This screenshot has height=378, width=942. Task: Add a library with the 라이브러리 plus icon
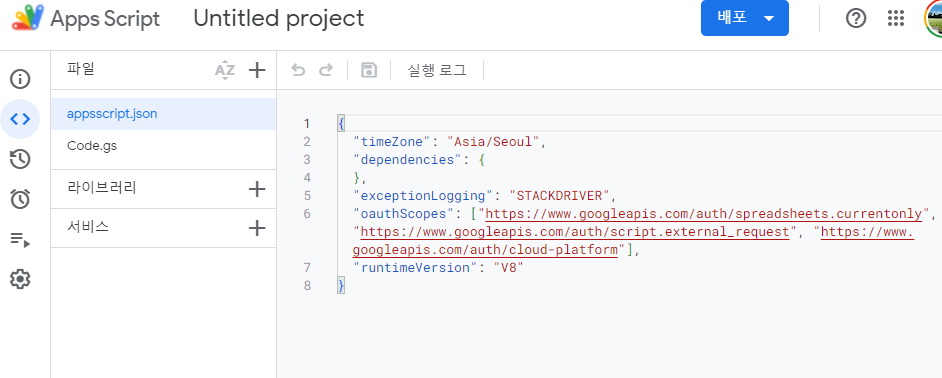(x=257, y=189)
